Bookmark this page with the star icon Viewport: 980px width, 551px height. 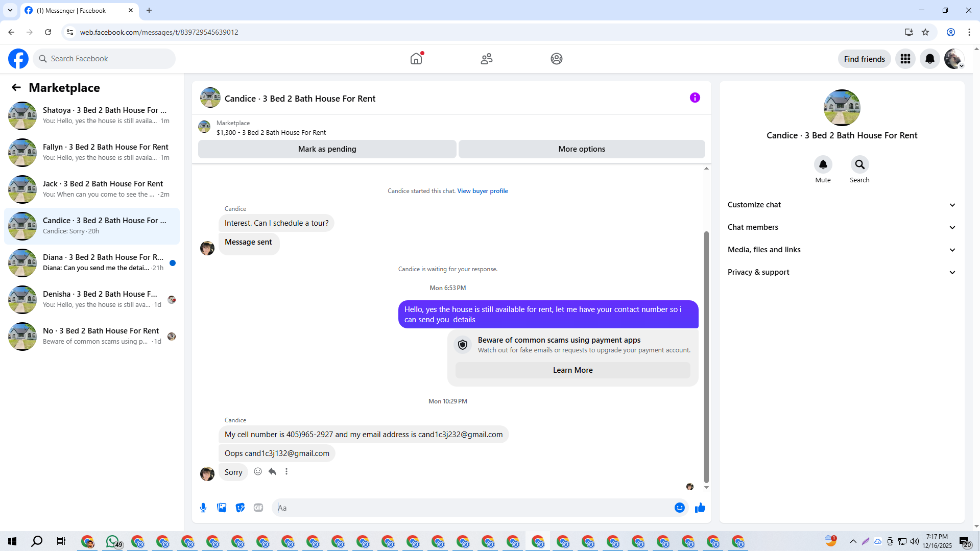point(925,32)
